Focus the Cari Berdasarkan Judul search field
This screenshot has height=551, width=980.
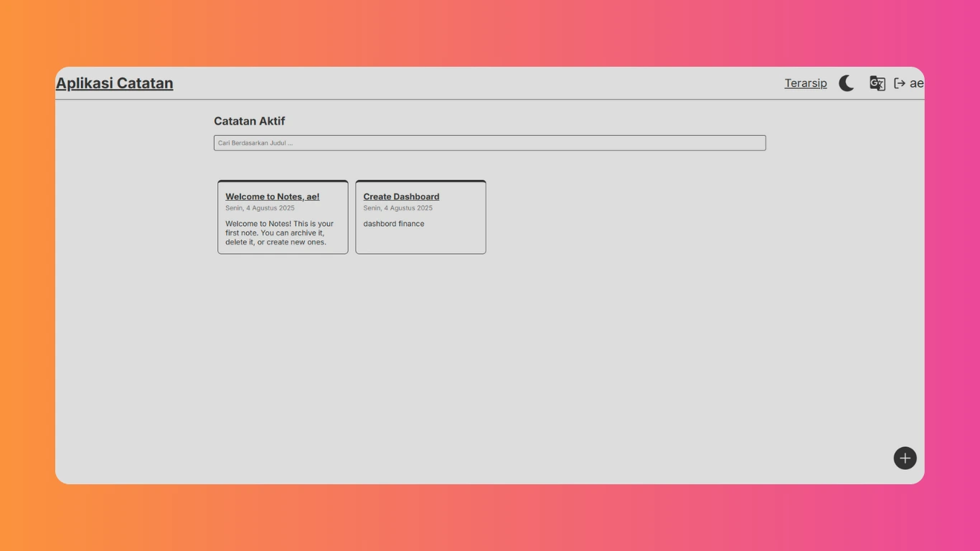tap(489, 143)
